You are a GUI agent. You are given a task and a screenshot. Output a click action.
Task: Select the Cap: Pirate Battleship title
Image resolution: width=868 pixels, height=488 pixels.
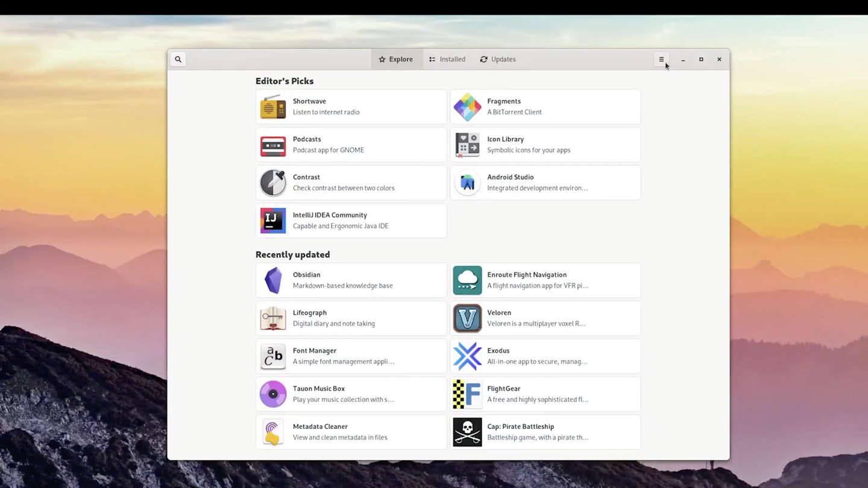(521, 427)
